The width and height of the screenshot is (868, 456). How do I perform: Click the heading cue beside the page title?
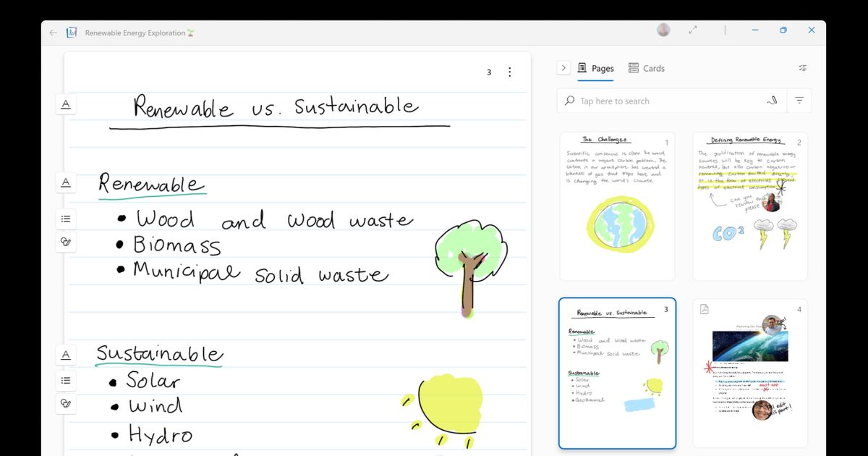(66, 105)
